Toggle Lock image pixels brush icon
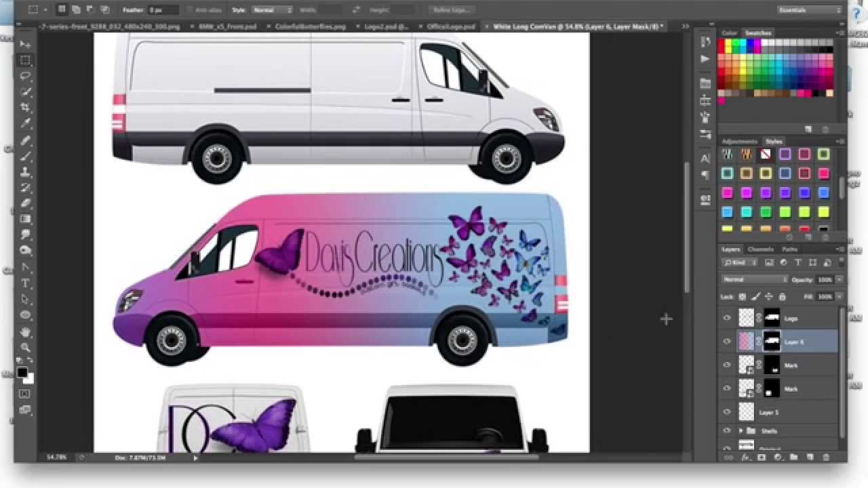 756,297
